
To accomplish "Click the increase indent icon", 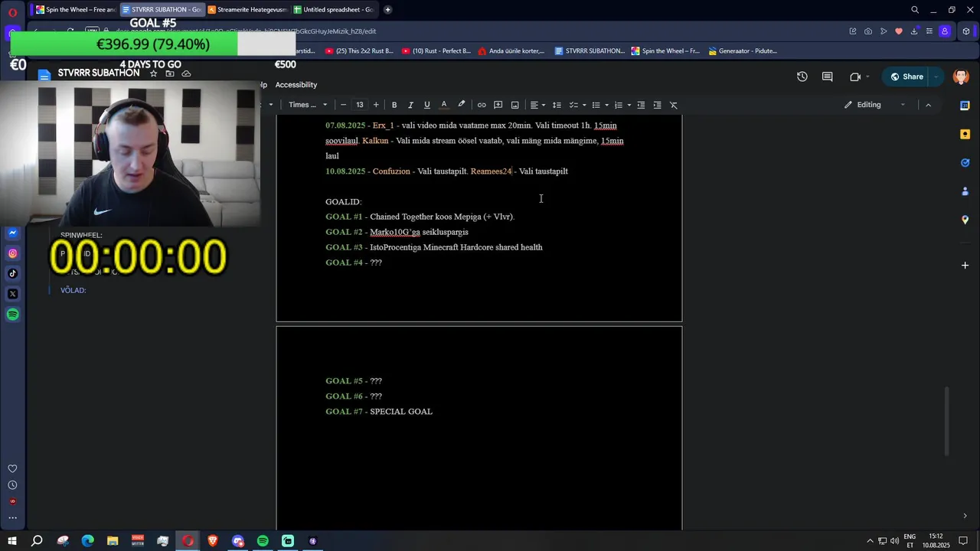I will [x=657, y=105].
